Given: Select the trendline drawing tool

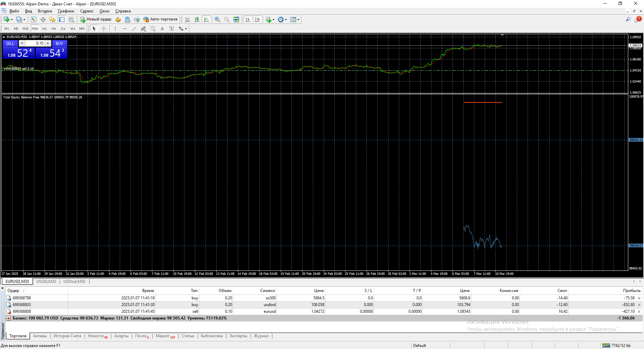Looking at the screenshot, I should tap(134, 29).
